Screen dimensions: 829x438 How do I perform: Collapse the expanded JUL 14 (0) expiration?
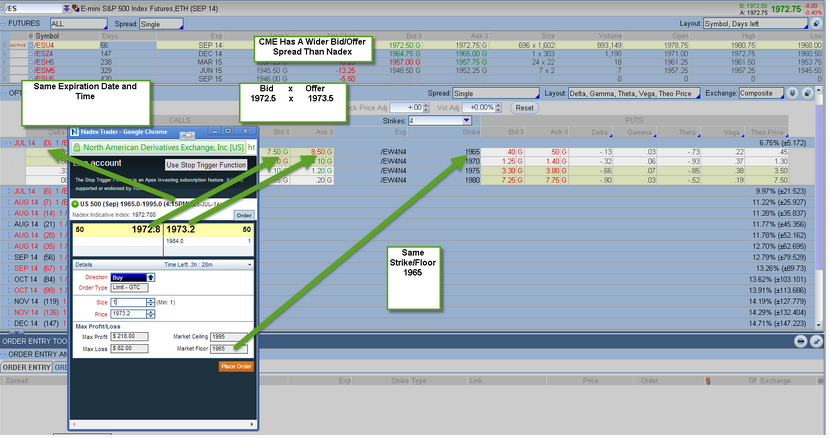click(x=8, y=143)
